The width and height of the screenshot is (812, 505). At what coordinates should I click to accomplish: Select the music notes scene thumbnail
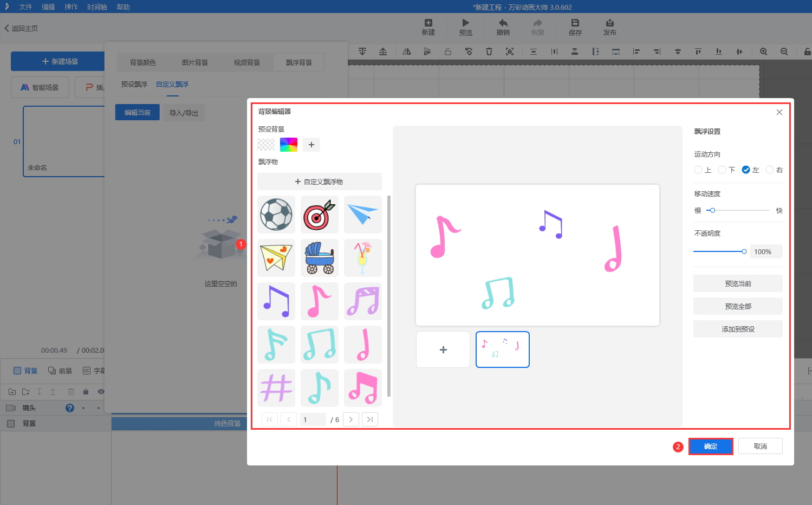[x=503, y=349]
